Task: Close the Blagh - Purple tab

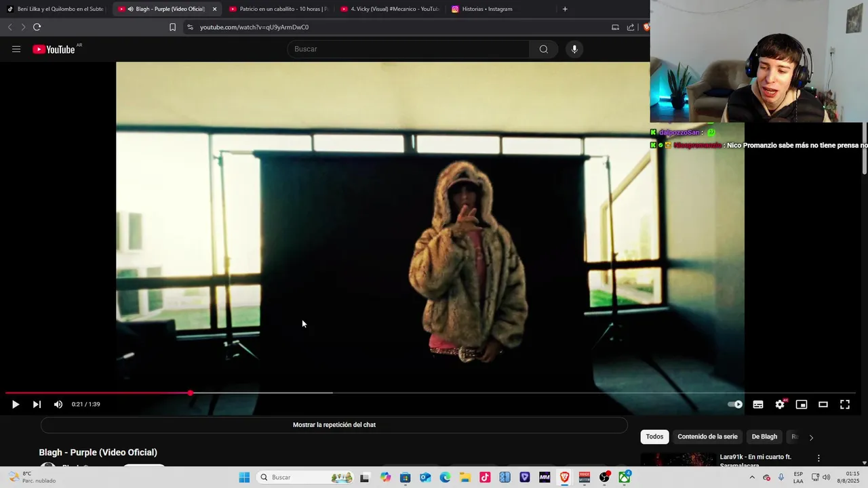Action: (x=214, y=9)
